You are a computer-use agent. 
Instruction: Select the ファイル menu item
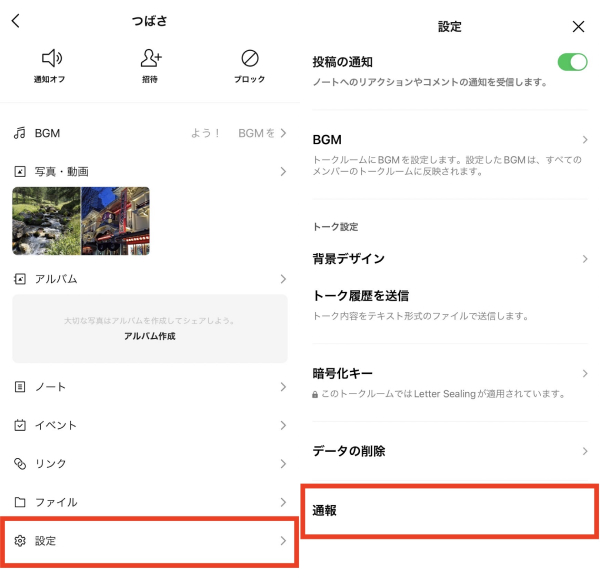click(150, 502)
